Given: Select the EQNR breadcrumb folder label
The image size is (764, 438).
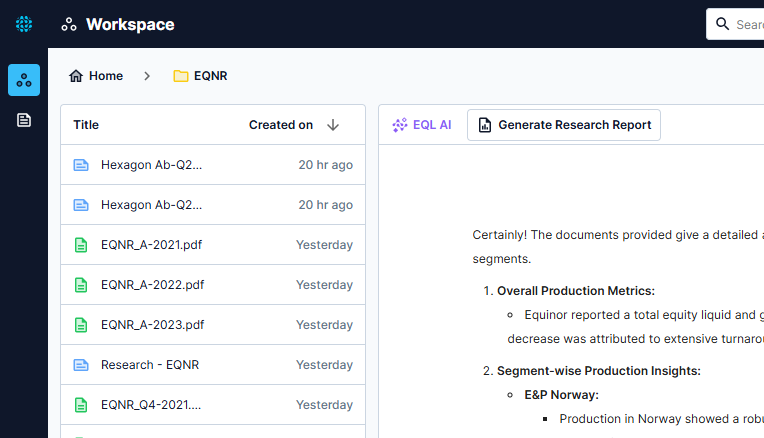Looking at the screenshot, I should click(x=210, y=76).
